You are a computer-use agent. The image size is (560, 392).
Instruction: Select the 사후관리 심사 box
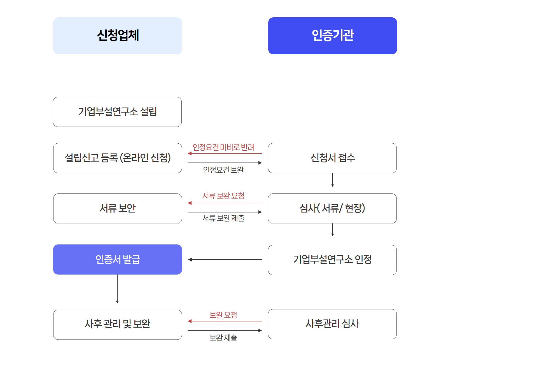332,324
